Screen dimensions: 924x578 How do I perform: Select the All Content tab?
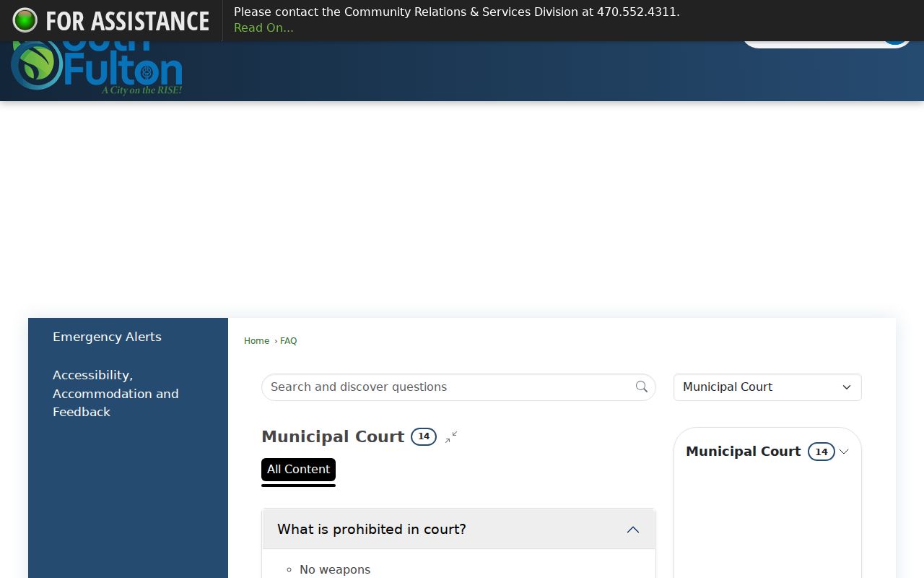[x=298, y=470]
